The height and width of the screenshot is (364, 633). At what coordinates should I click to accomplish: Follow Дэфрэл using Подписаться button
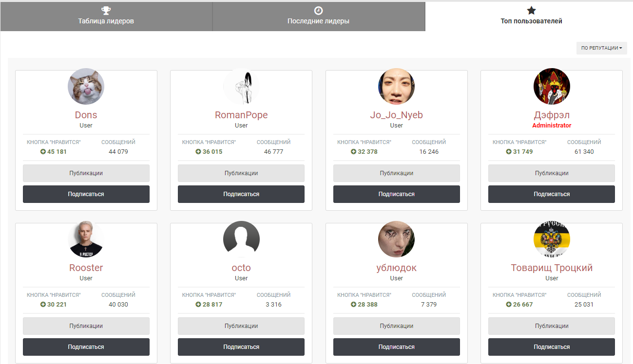pos(552,194)
